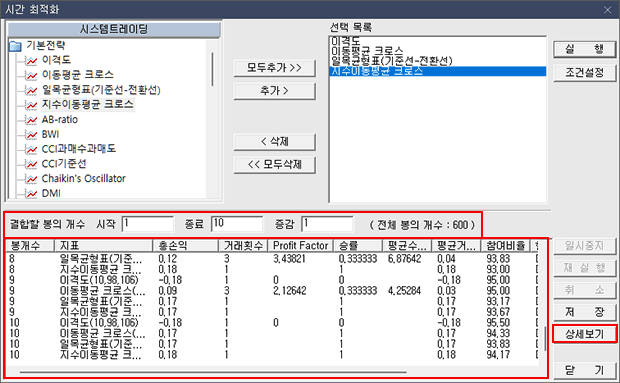Click Profit Factor value 2.12642
This screenshot has height=383, width=620.
[x=289, y=291]
